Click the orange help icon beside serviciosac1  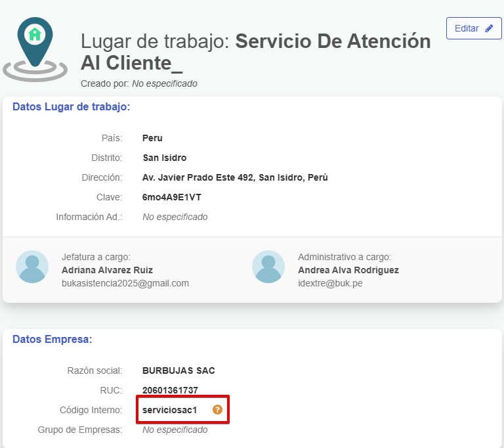pyautogui.click(x=218, y=410)
